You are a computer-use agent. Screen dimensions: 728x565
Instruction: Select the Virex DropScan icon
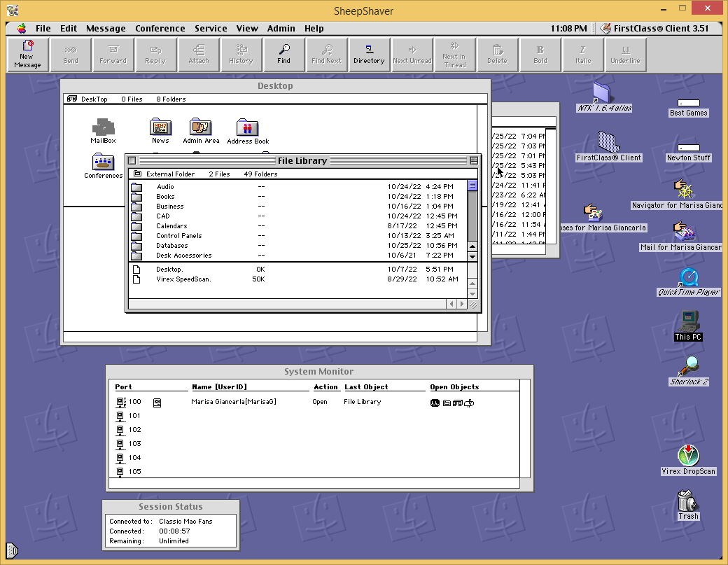689,460
